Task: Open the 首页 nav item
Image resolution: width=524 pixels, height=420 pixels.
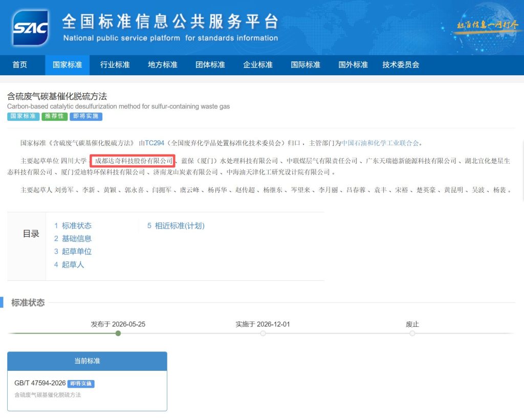Action: pos(20,65)
